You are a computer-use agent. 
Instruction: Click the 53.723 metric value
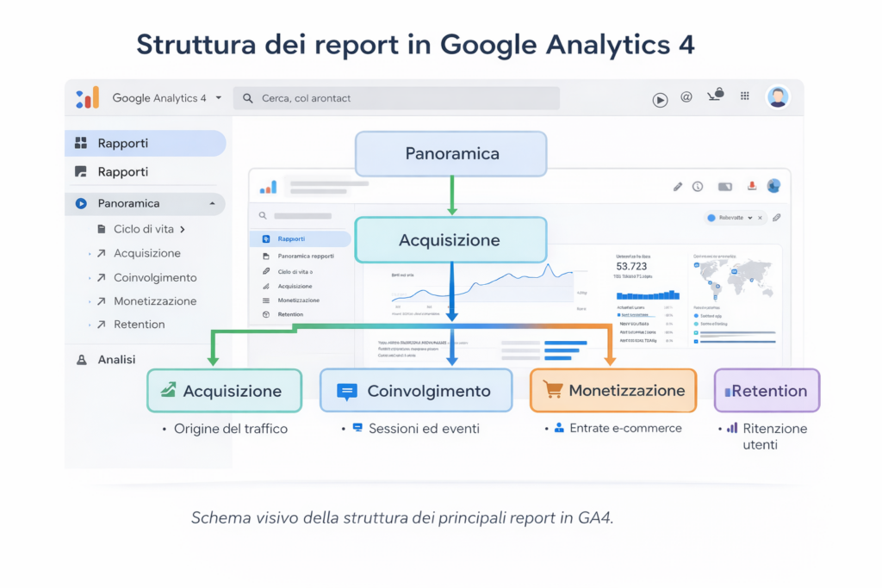coord(631,267)
